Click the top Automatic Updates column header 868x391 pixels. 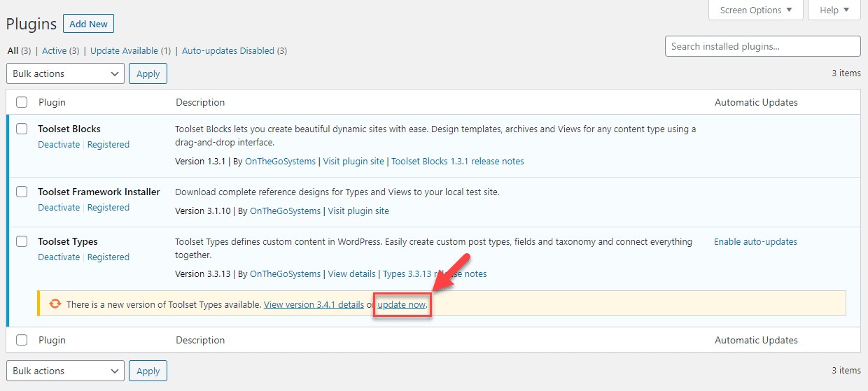coord(756,102)
